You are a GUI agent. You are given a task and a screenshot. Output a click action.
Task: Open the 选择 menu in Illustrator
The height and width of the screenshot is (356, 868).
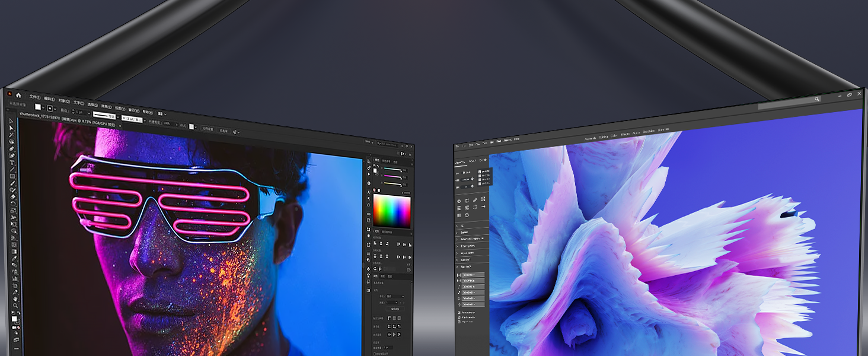[x=92, y=105]
